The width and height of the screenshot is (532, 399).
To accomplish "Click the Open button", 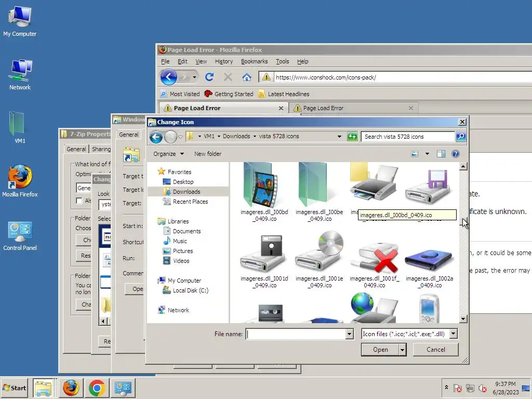I will [380, 350].
